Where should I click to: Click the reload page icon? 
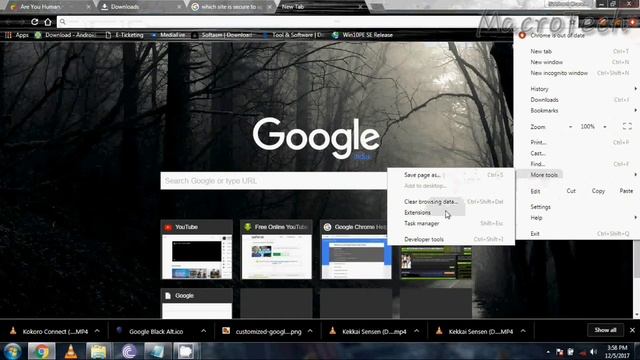tap(35, 22)
